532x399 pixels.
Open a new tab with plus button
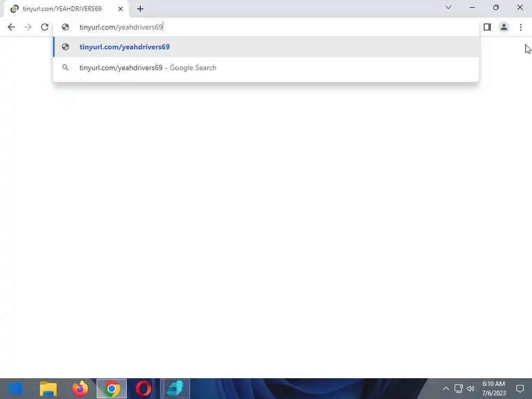coord(140,9)
